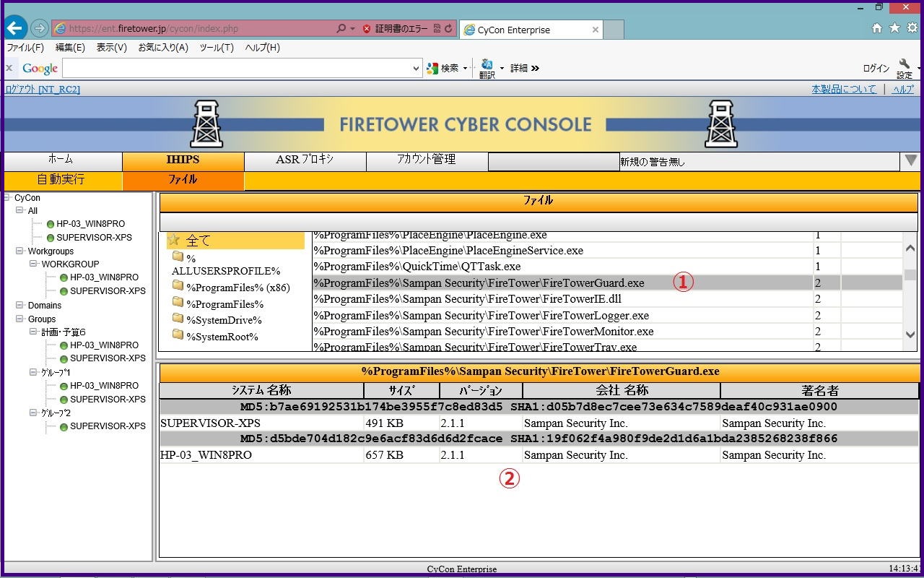Image resolution: width=924 pixels, height=578 pixels.
Task: Open the アカウント管理 tab
Action: [427, 160]
